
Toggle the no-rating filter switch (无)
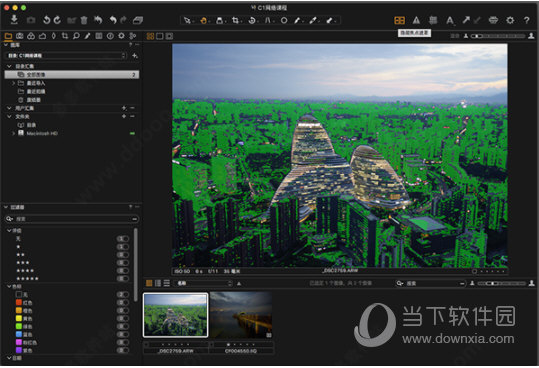click(123, 238)
